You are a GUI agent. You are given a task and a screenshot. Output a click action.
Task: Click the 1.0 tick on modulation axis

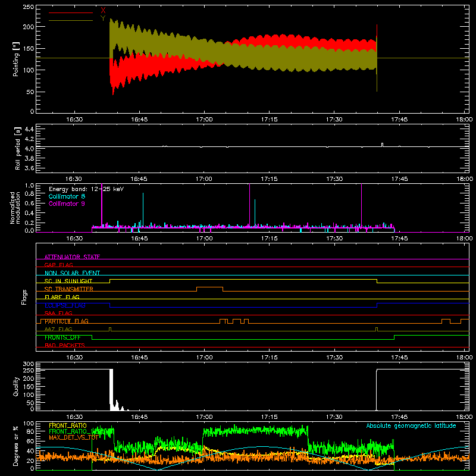coord(29,186)
